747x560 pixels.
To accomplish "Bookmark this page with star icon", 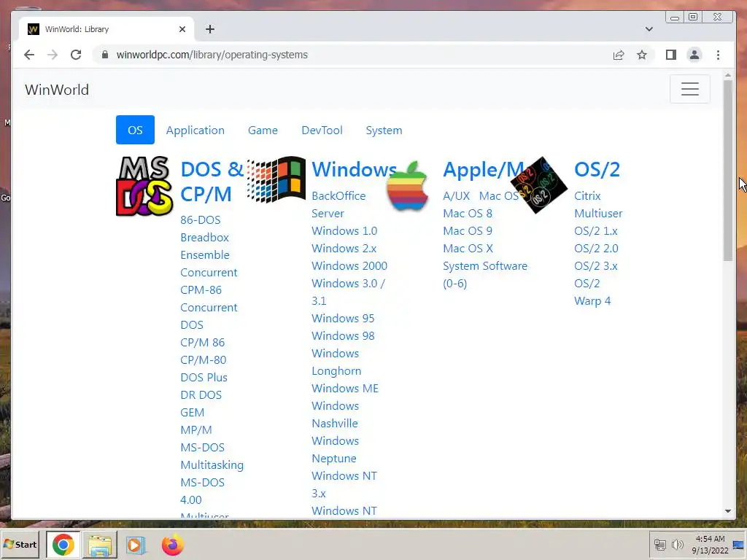I will 642,55.
